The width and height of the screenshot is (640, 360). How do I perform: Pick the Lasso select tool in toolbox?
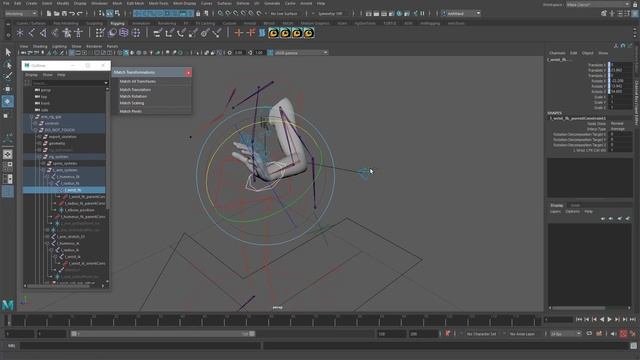coord(8,65)
